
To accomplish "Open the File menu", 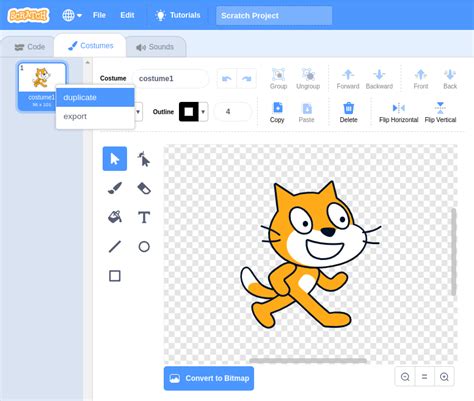I will (x=99, y=15).
